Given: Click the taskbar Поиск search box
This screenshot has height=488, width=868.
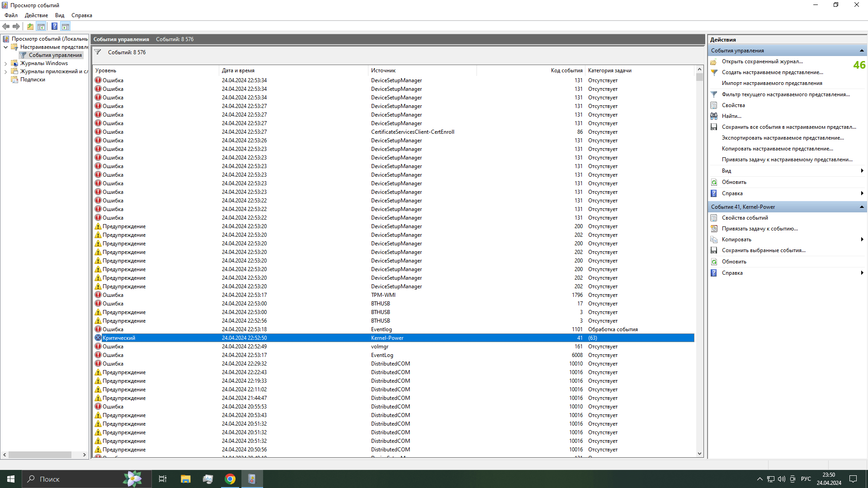Looking at the screenshot, I should pos(86,479).
